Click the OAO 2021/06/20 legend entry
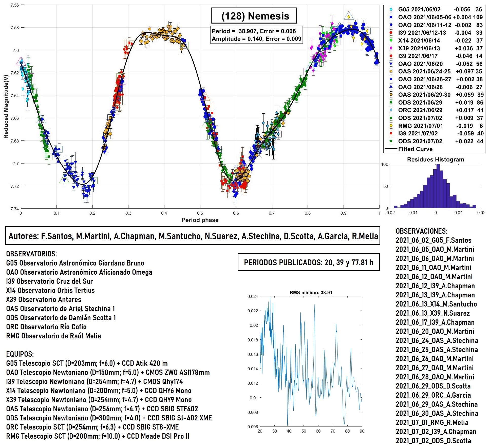Viewport: 491px width, 448px height. [x=434, y=64]
